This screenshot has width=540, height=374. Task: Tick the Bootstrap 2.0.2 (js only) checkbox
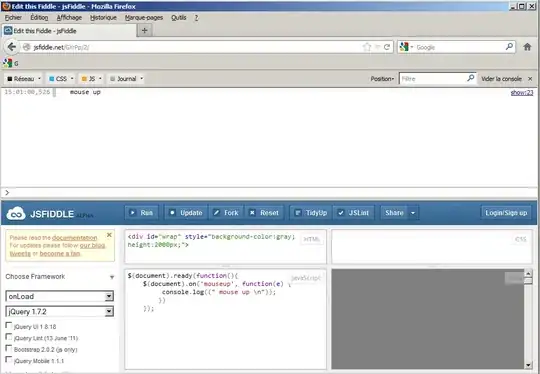pos(9,348)
